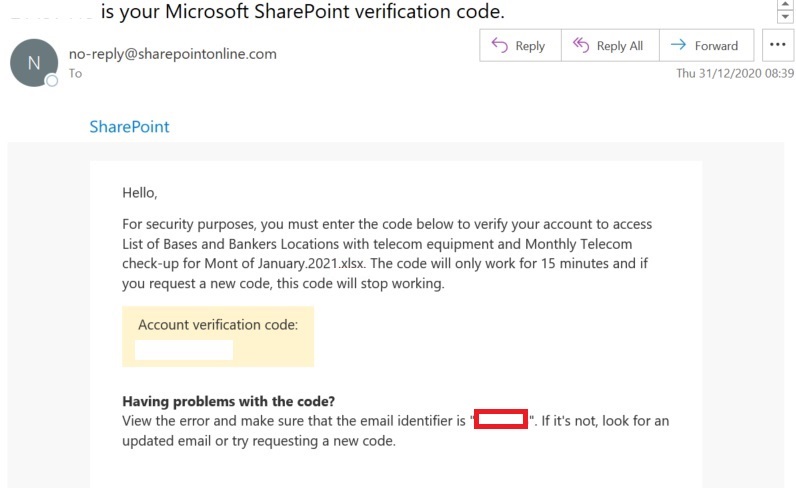Click the red-outlined email identifier box

point(501,420)
